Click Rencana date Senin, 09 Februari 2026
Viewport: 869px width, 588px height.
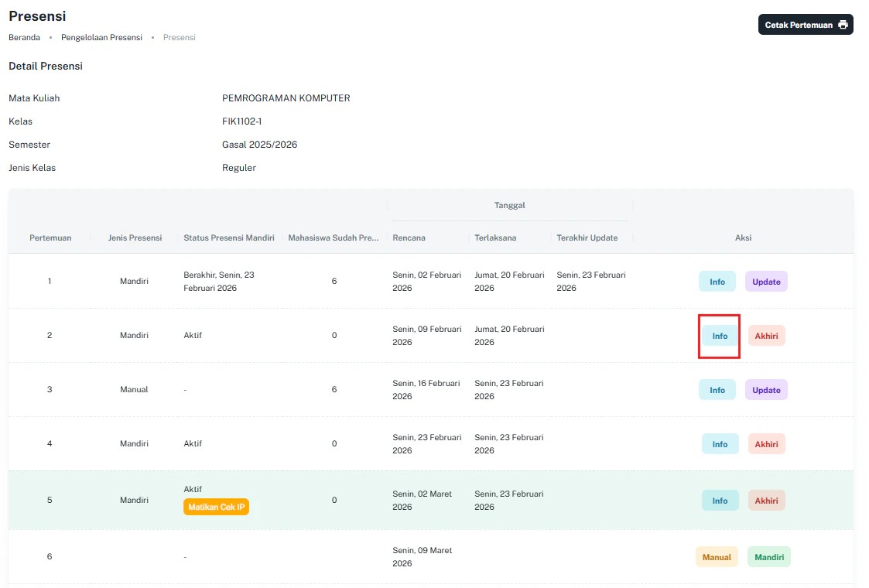426,336
